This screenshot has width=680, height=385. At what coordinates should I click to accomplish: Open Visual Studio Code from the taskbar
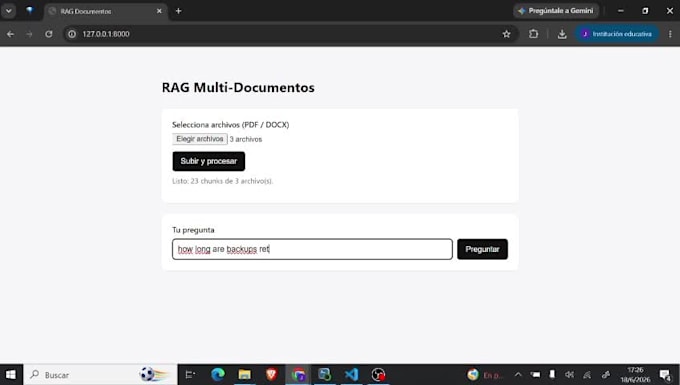[x=351, y=375]
